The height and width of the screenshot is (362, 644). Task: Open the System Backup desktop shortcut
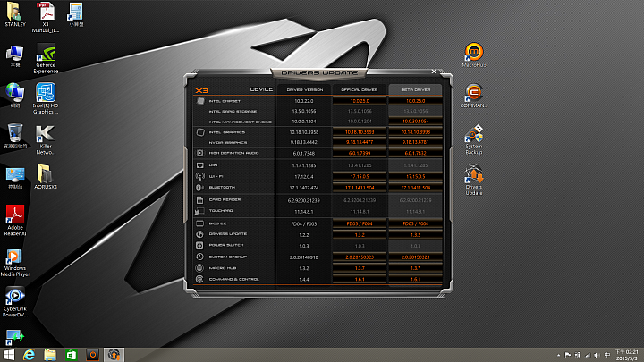click(x=473, y=139)
